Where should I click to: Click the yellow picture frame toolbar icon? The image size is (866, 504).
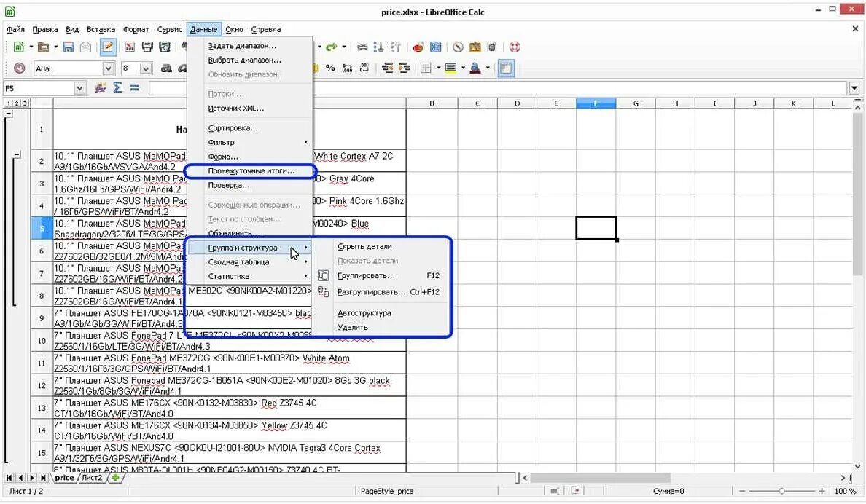point(475,47)
